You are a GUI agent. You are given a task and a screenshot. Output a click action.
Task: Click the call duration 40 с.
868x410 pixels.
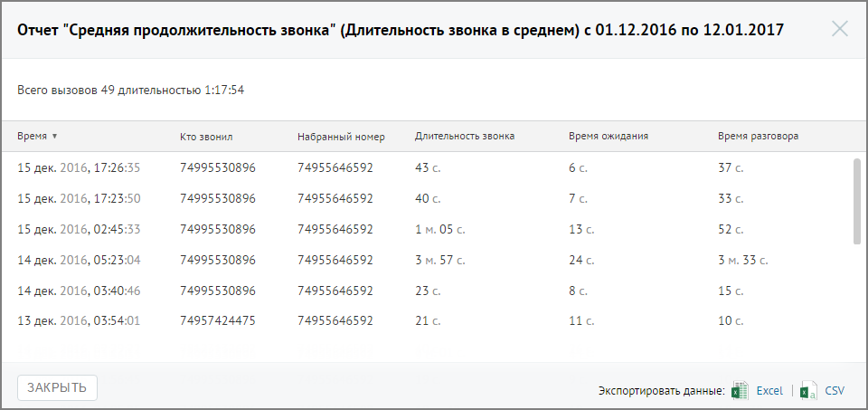tap(428, 198)
